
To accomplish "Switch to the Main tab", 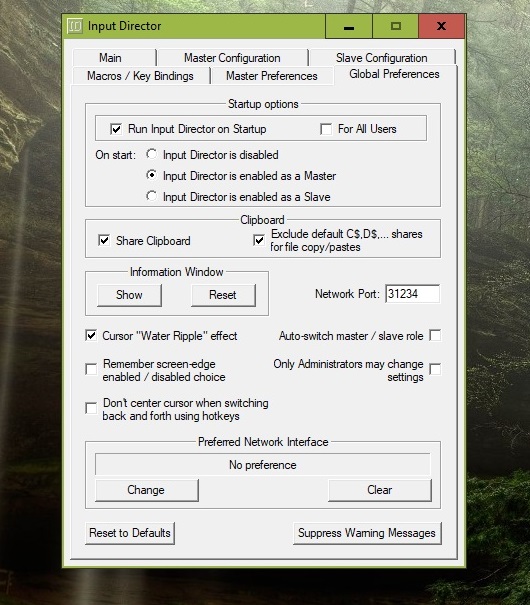I will 114,58.
